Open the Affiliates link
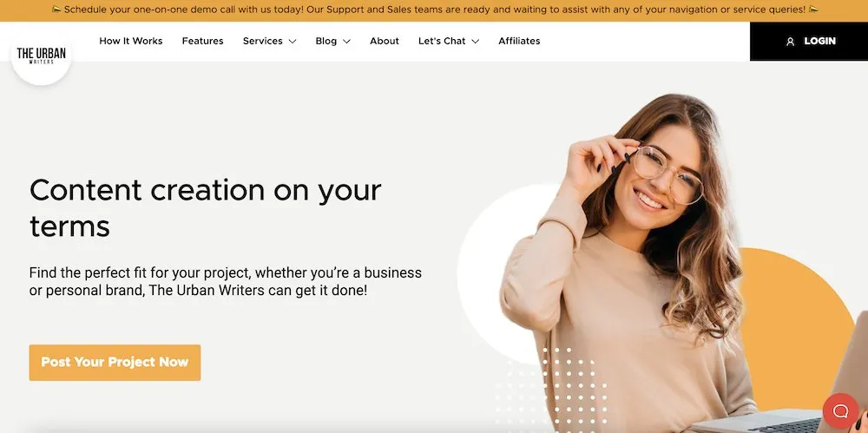The height and width of the screenshot is (433, 868). tap(519, 41)
